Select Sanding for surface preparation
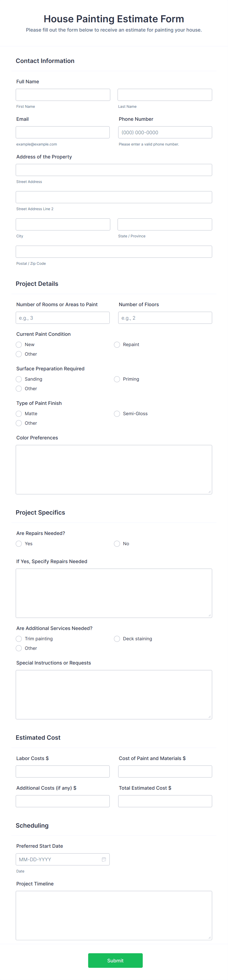 (19, 379)
